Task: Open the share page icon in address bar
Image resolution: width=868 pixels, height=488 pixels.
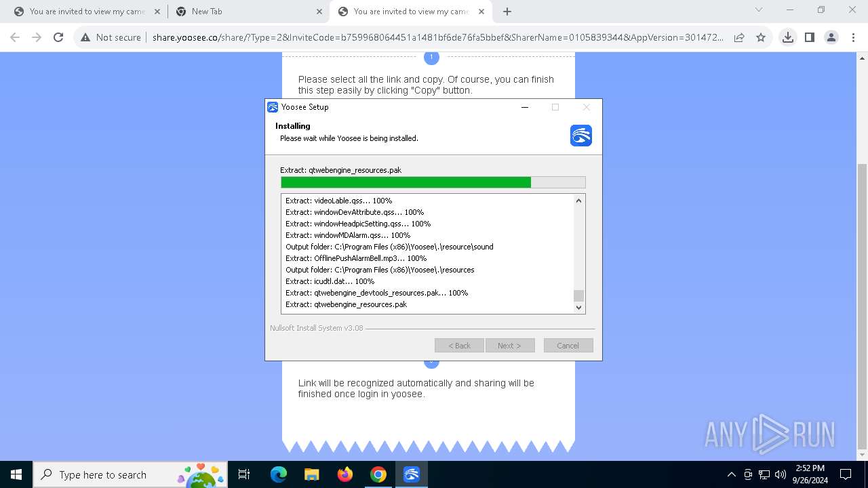Action: pyautogui.click(x=739, y=37)
